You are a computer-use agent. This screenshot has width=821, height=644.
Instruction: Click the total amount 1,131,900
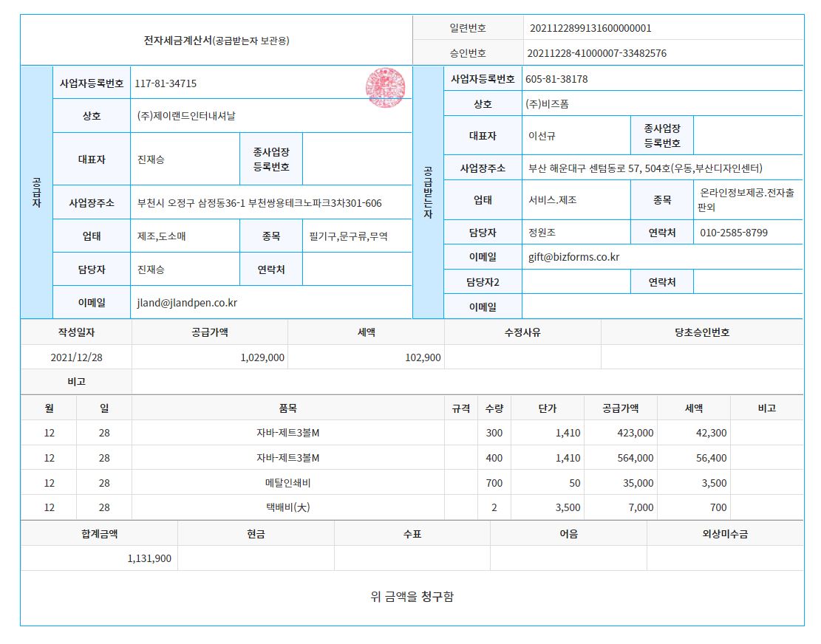[x=149, y=558]
